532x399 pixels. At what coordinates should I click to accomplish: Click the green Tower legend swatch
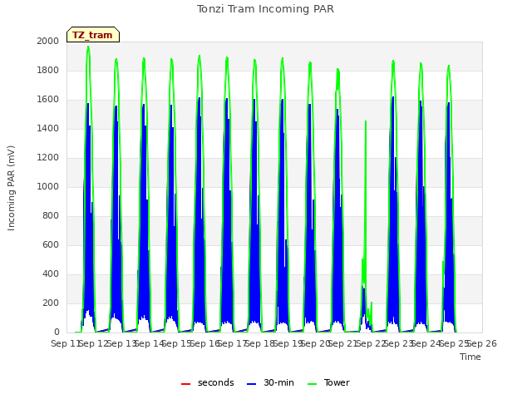tap(312, 384)
